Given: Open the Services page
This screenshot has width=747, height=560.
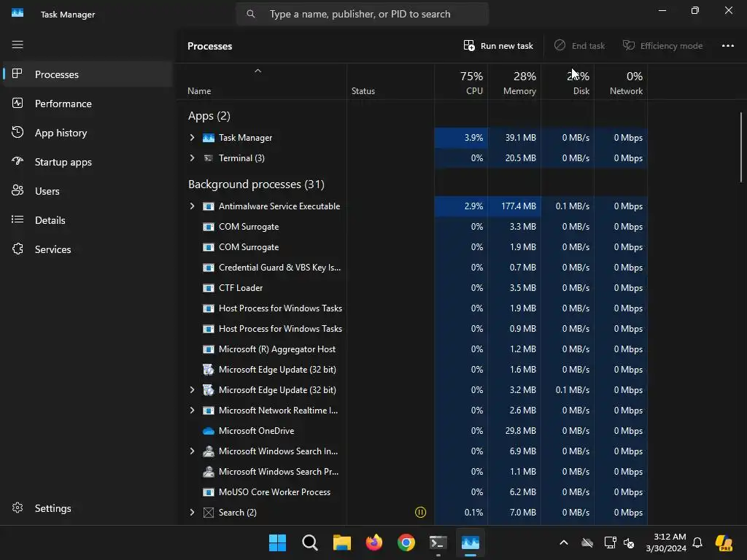Looking at the screenshot, I should pyautogui.click(x=88, y=249).
